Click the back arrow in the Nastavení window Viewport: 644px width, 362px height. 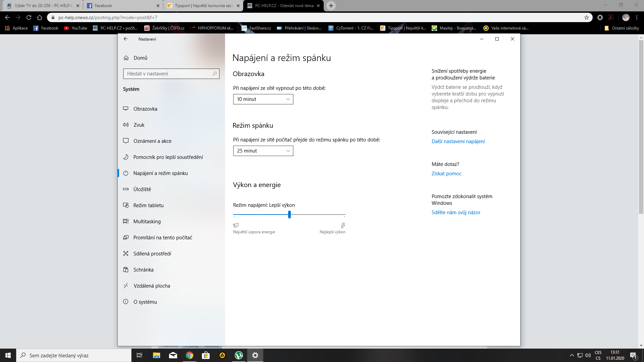coord(126,39)
